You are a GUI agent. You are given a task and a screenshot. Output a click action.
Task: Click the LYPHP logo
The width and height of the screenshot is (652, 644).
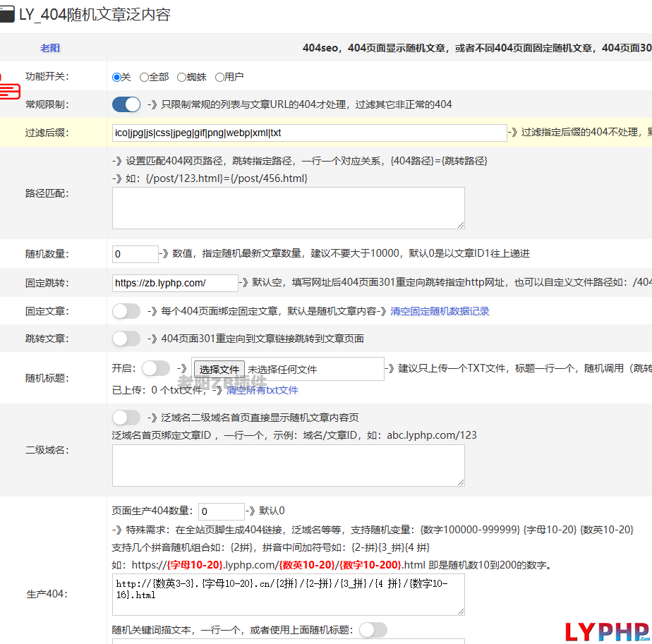tap(607, 632)
